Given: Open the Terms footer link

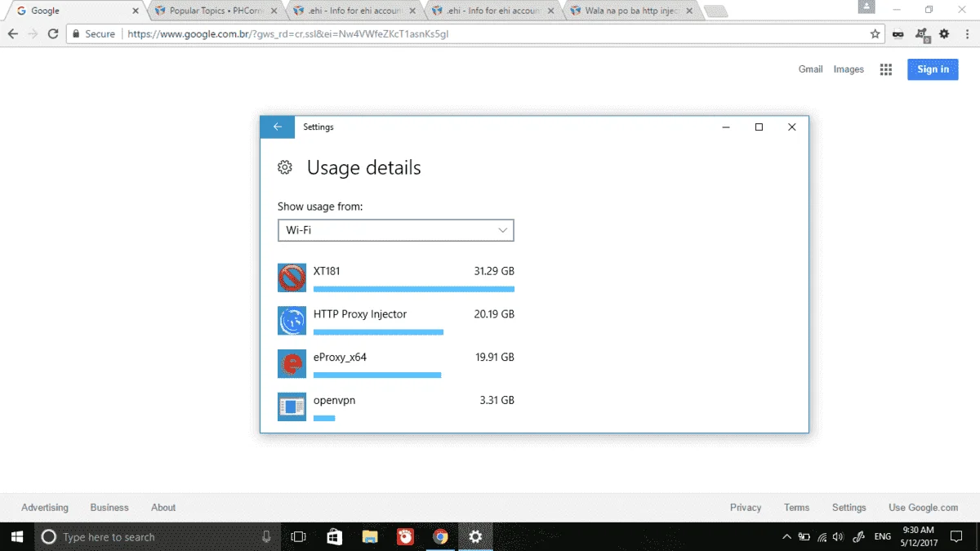Looking at the screenshot, I should pyautogui.click(x=797, y=508).
